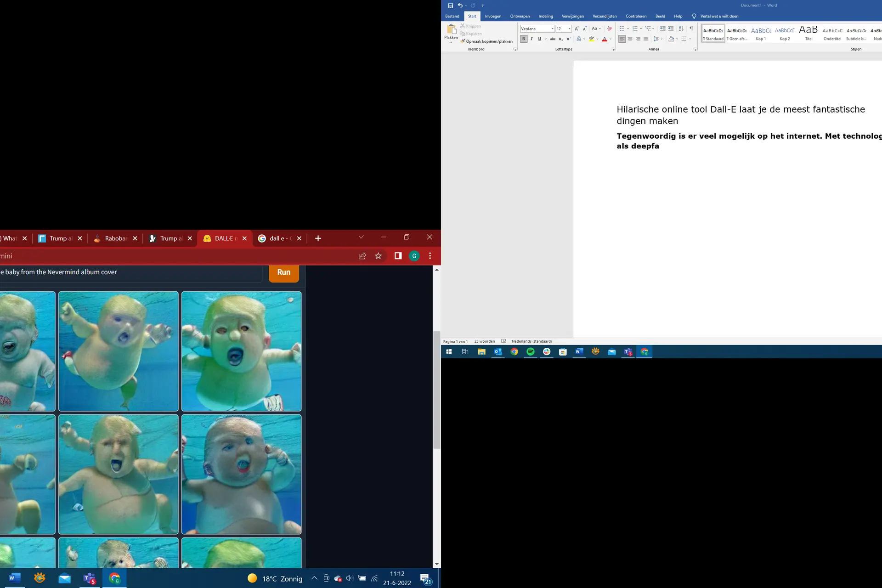Click Opmaak kopiëren/plakken button

pos(486,41)
